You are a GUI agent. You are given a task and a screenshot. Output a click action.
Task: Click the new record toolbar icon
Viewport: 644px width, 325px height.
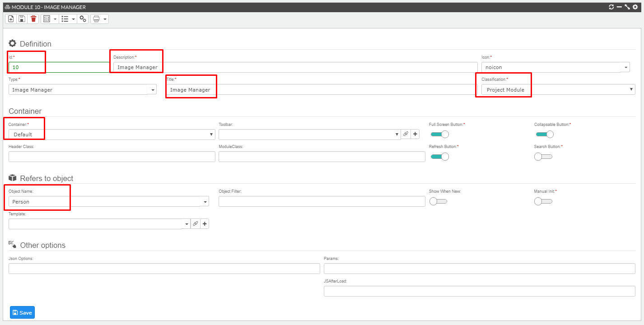[11, 19]
